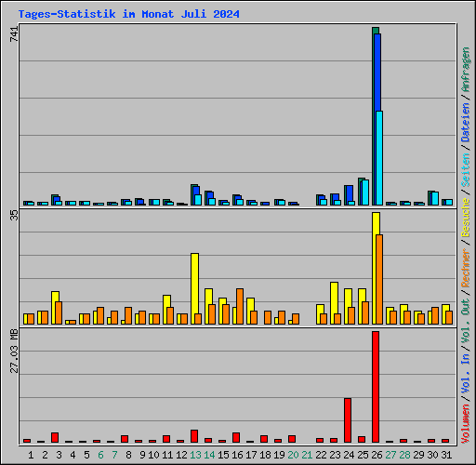Image resolution: width=476 pixels, height=465 pixels.
Task: Select day '15' on the x-axis
Action: tap(223, 455)
